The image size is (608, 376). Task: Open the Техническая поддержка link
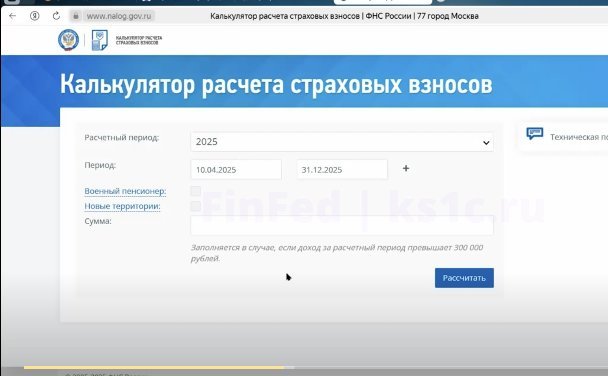579,137
